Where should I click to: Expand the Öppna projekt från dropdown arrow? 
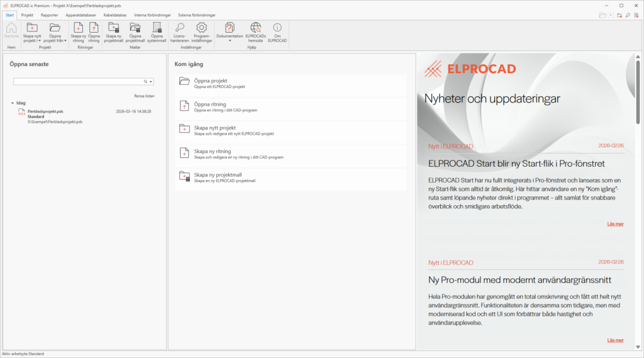(65, 41)
